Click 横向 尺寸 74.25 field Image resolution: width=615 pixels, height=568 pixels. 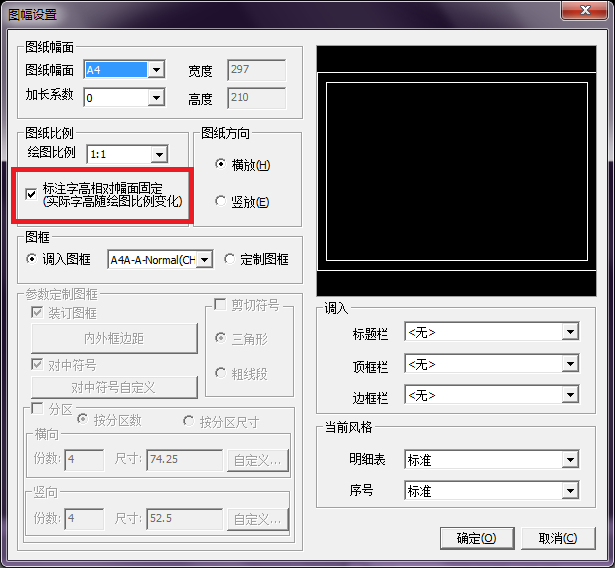185,460
